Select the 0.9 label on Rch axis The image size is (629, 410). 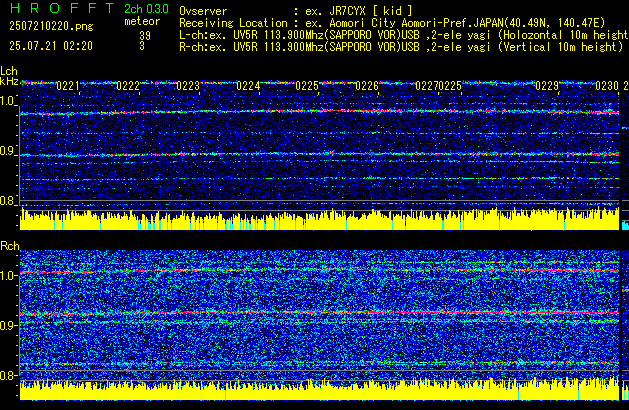(x=8, y=325)
